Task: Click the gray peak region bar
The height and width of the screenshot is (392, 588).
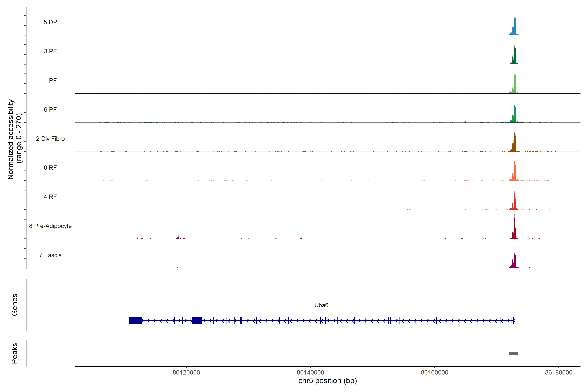Action: (x=513, y=353)
